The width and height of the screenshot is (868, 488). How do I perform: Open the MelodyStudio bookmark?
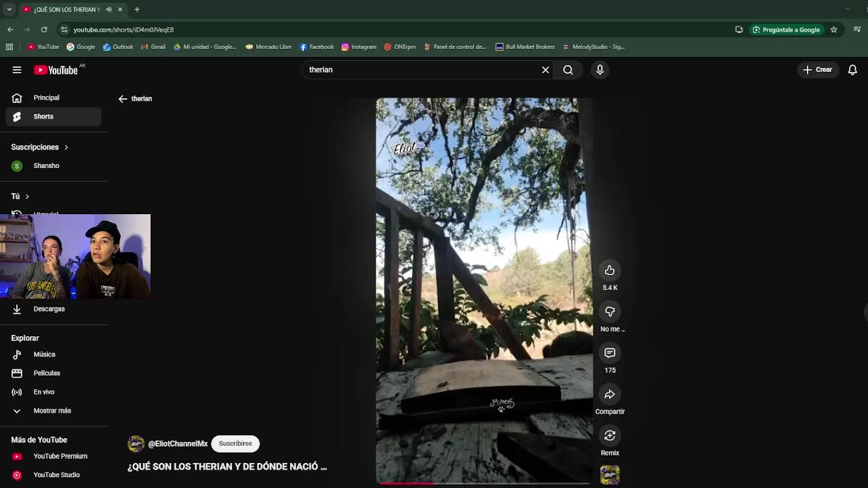pos(593,47)
